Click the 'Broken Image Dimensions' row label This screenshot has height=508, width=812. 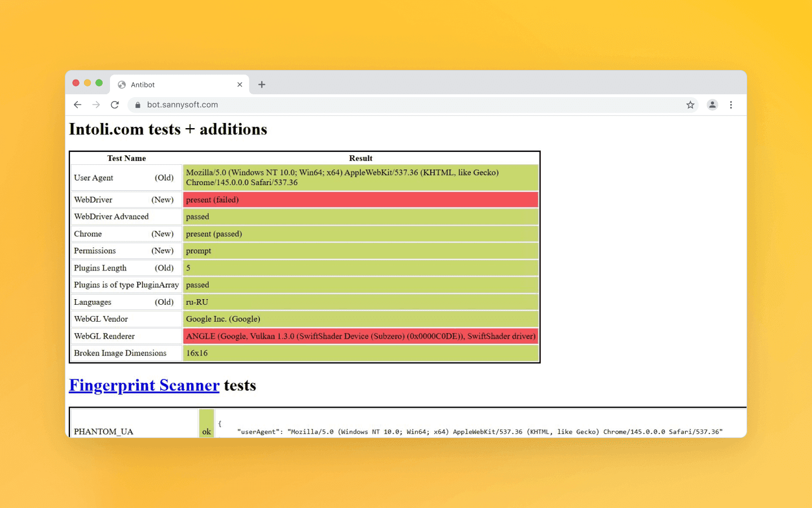click(126, 353)
